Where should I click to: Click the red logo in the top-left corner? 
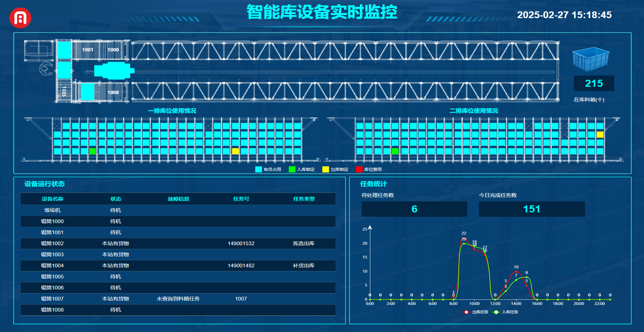click(x=20, y=18)
